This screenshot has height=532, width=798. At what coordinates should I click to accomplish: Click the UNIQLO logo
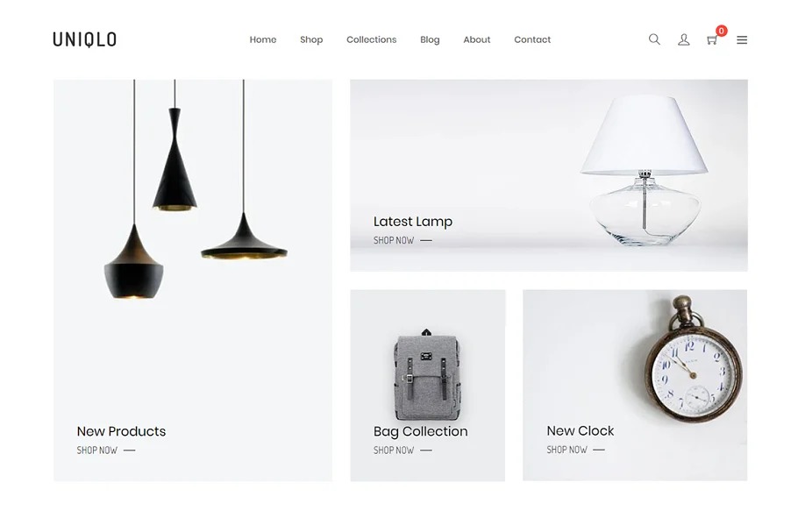84,39
